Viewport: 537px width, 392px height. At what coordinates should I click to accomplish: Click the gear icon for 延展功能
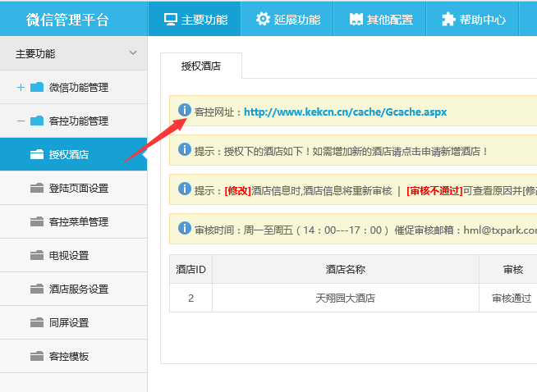pyautogui.click(x=263, y=19)
